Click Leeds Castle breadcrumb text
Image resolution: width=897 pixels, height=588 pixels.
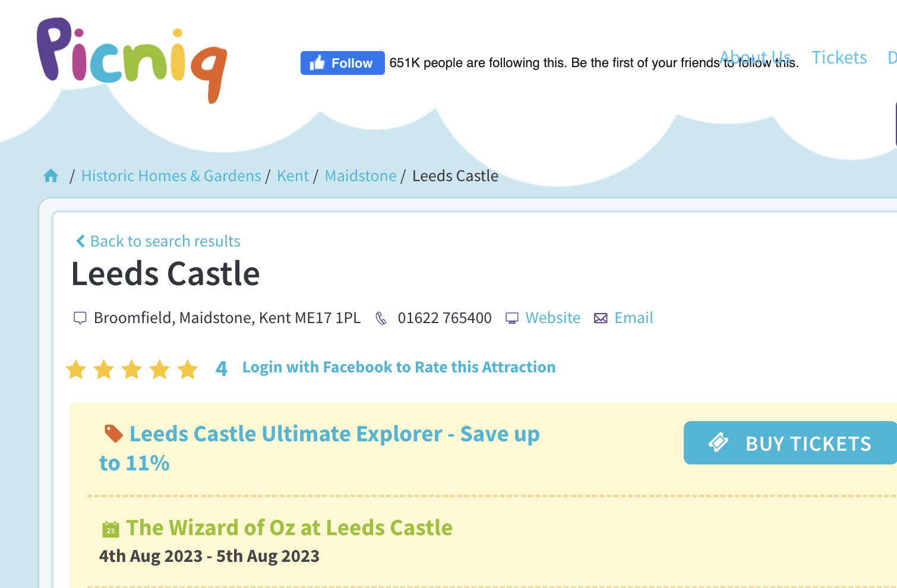tap(455, 176)
